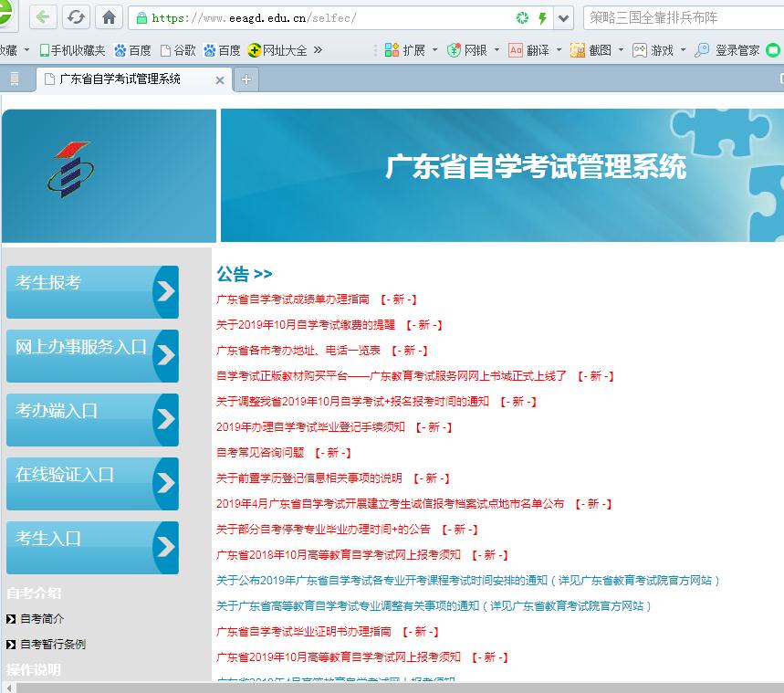
Task: Click the back navigation arrow
Action: tap(42, 16)
